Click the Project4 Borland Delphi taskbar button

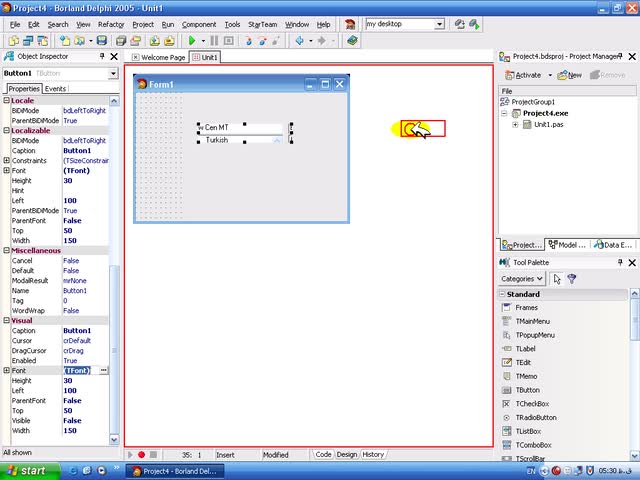(176, 471)
